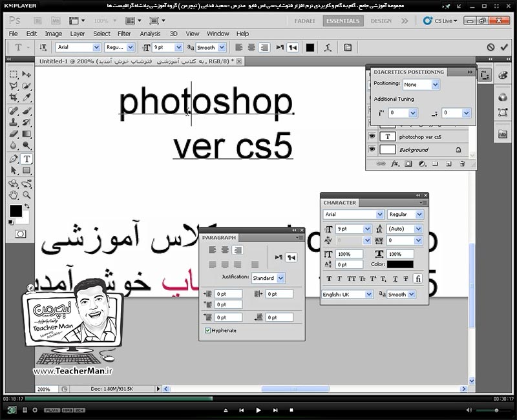Viewport: 517px width, 420px height.
Task: Select the Crop tool
Action: click(14, 98)
